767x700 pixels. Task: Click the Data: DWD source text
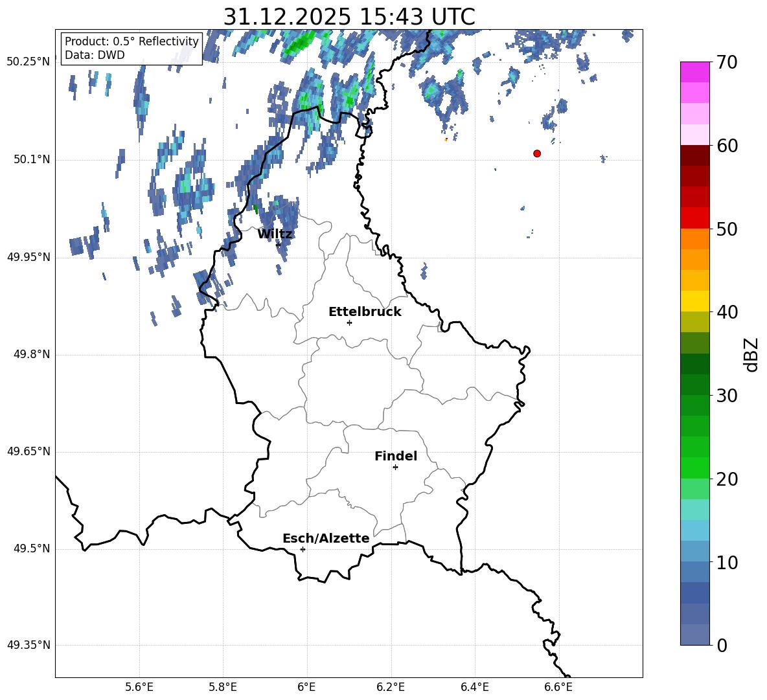(x=95, y=56)
